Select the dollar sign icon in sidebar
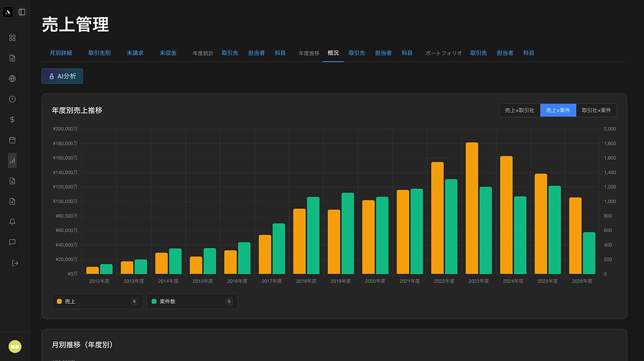The height and width of the screenshot is (361, 644). coord(12,119)
